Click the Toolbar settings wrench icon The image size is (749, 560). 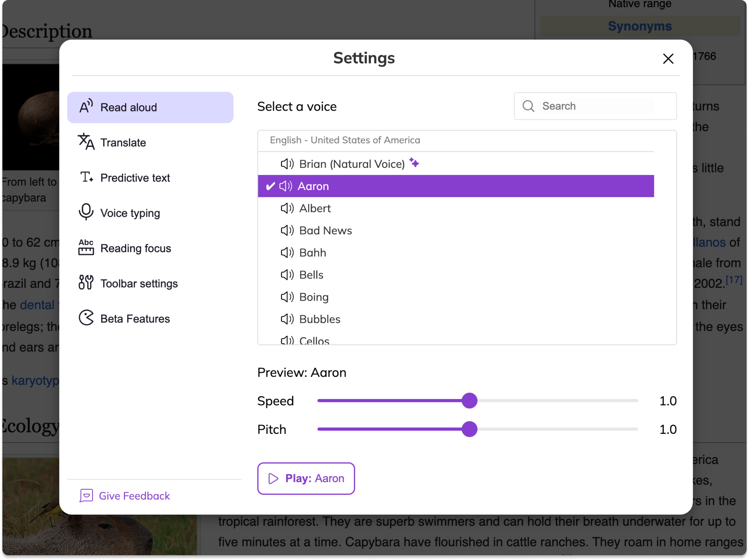tap(86, 282)
